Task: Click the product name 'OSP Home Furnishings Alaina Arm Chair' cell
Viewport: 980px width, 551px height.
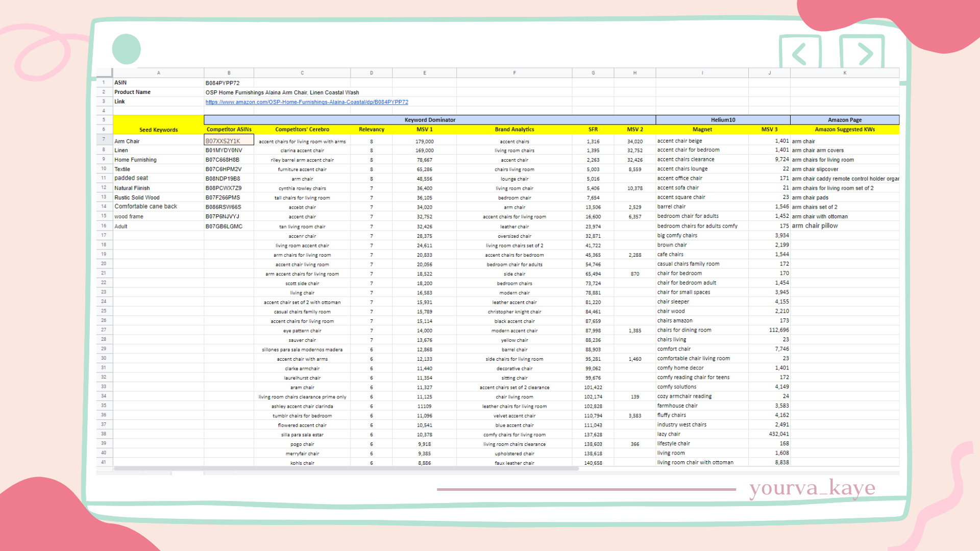Action: [282, 92]
